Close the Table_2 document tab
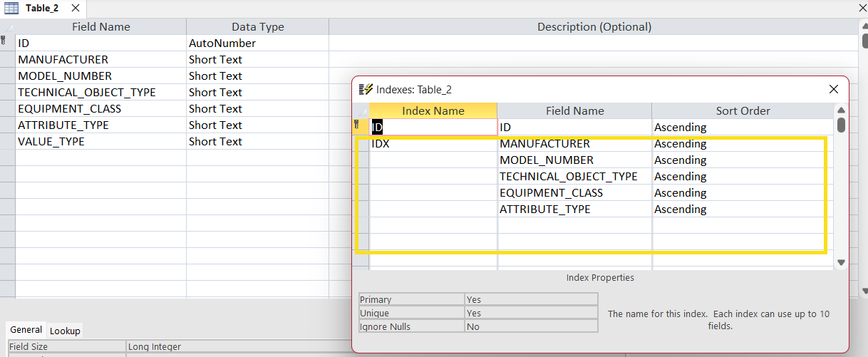 76,9
